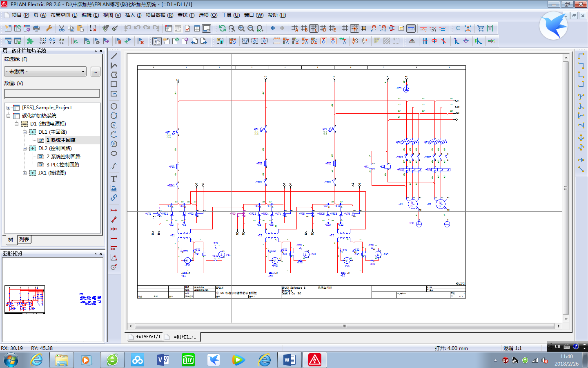Select the Text tool in drawing toolbar
Image resolution: width=588 pixels, height=368 pixels.
114,179
